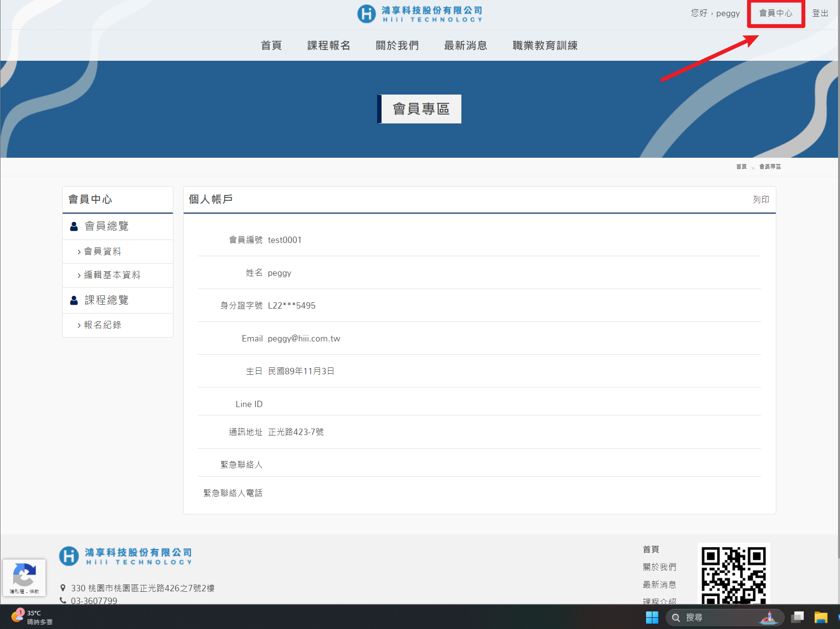Open the Windows Start menu

pyautogui.click(x=652, y=618)
